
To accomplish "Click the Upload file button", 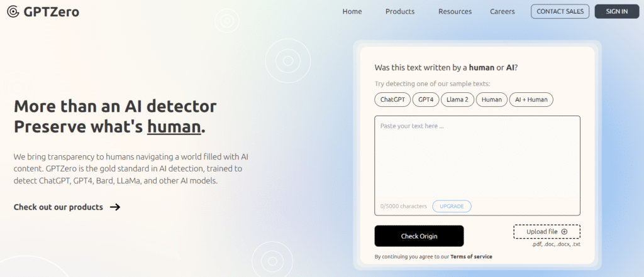I will click(546, 232).
